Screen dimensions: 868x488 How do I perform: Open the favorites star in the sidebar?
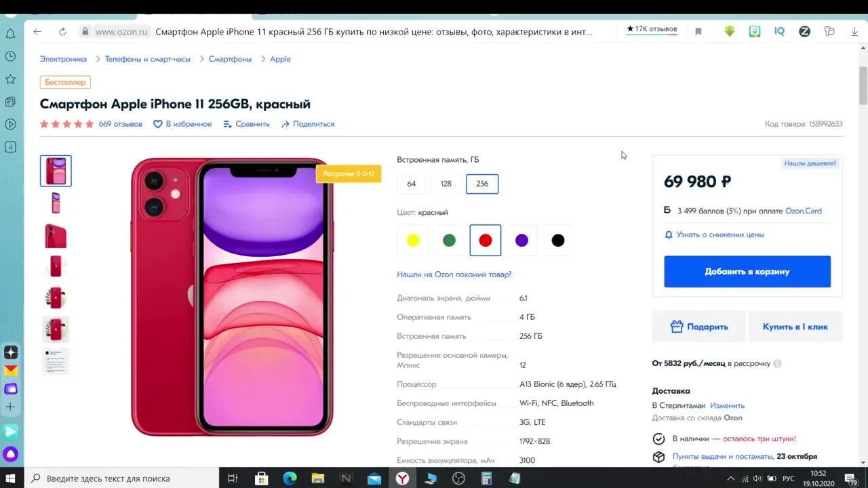[x=10, y=79]
